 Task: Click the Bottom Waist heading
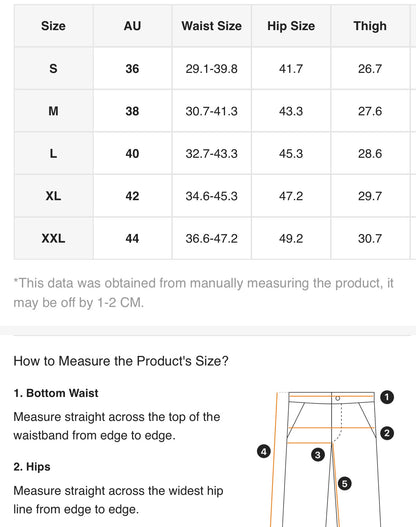[56, 393]
